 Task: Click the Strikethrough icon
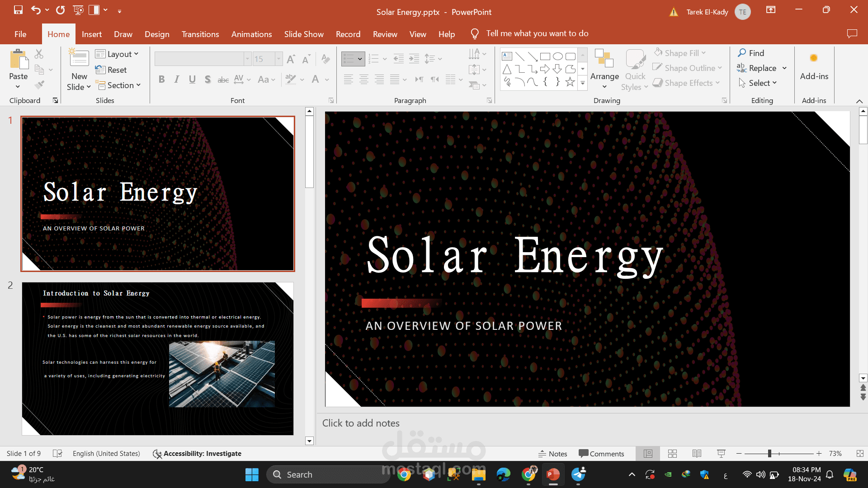point(223,80)
